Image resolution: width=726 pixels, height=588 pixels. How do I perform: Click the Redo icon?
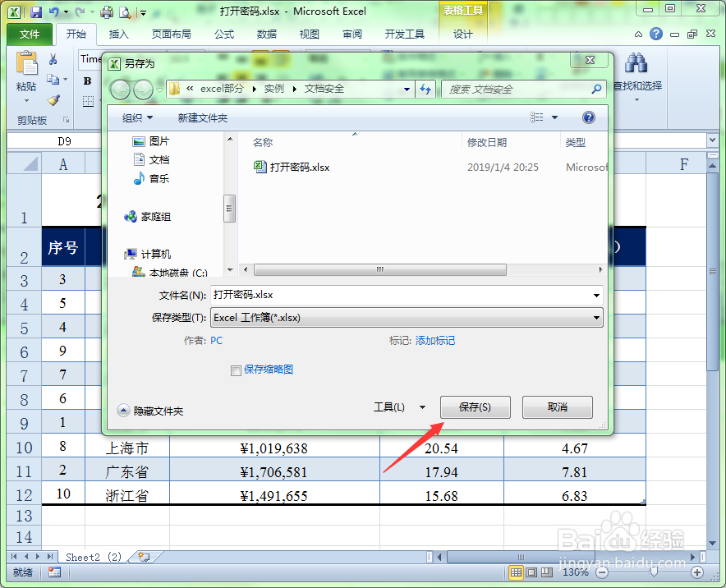point(79,11)
